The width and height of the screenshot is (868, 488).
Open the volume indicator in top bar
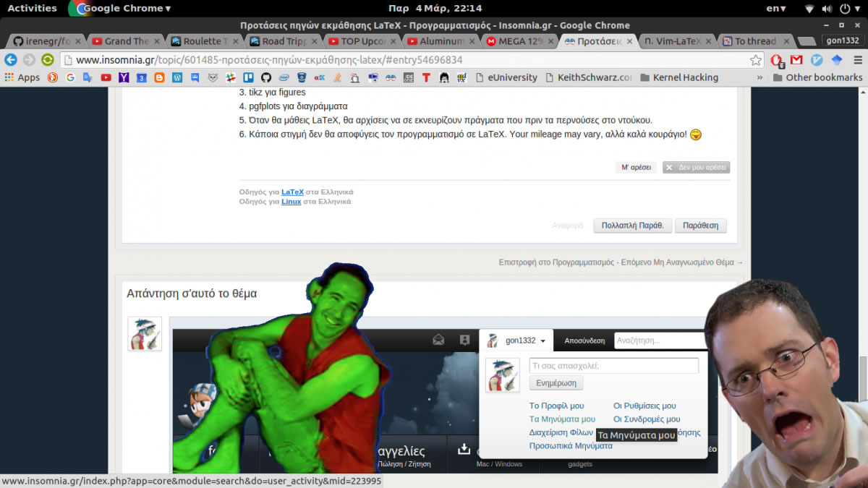pyautogui.click(x=827, y=8)
